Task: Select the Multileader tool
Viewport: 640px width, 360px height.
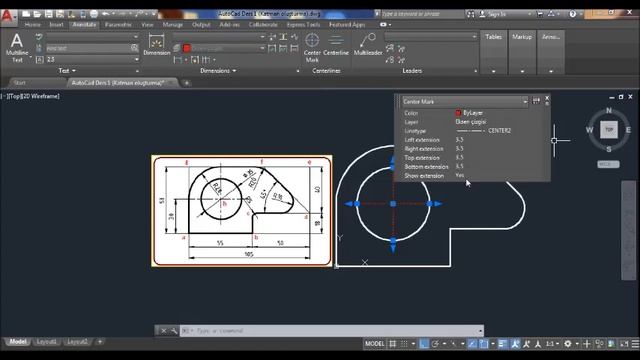Action: pos(368,44)
